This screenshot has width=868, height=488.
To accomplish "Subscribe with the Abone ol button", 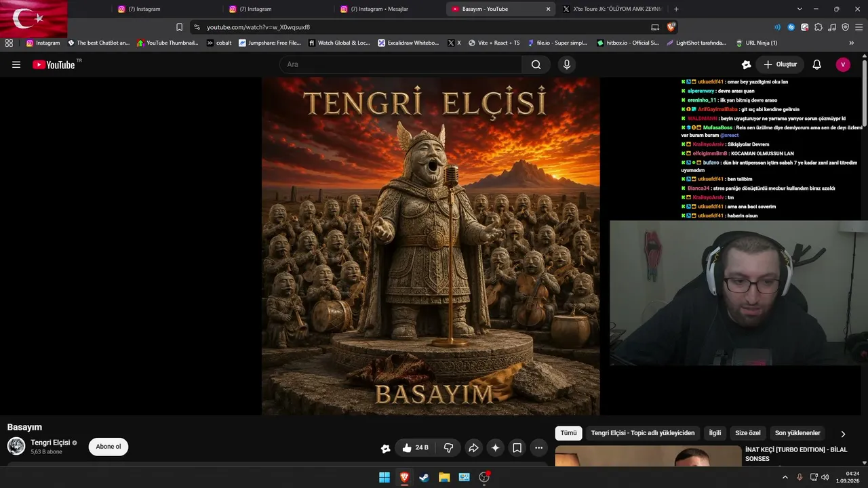I will 108,447.
